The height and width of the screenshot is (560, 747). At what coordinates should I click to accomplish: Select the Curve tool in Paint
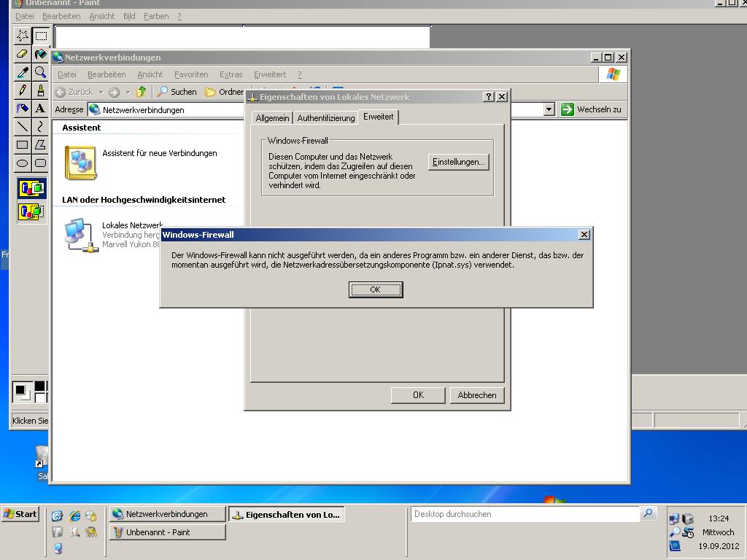click(41, 126)
